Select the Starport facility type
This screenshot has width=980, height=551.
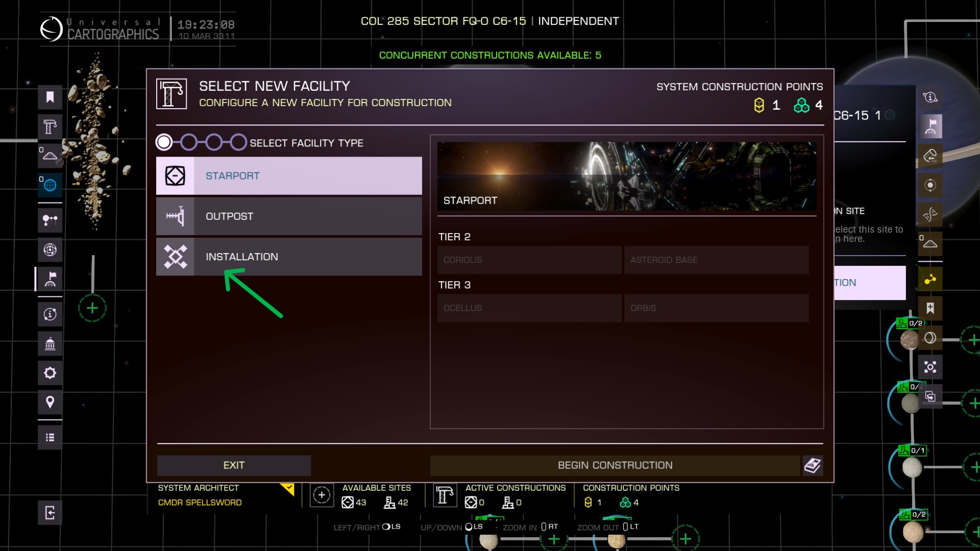(x=289, y=176)
